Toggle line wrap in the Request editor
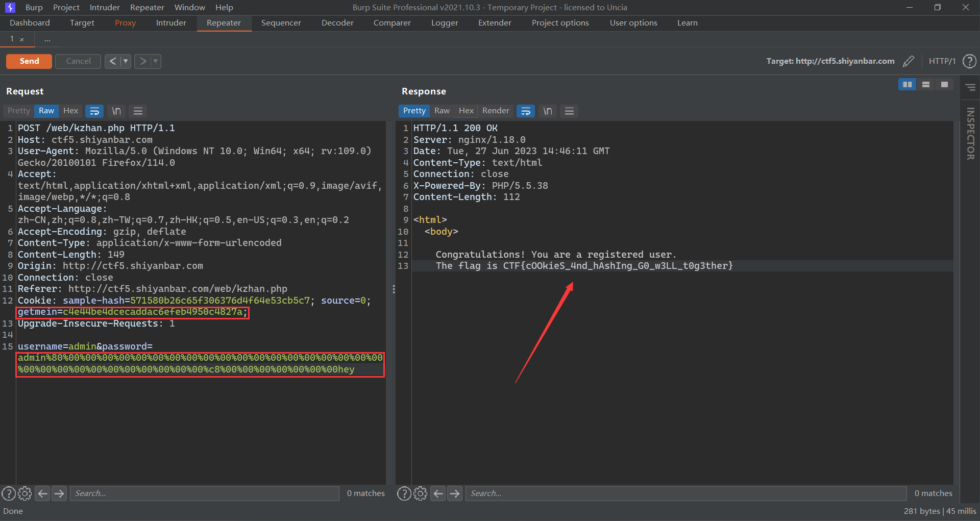 click(x=94, y=111)
